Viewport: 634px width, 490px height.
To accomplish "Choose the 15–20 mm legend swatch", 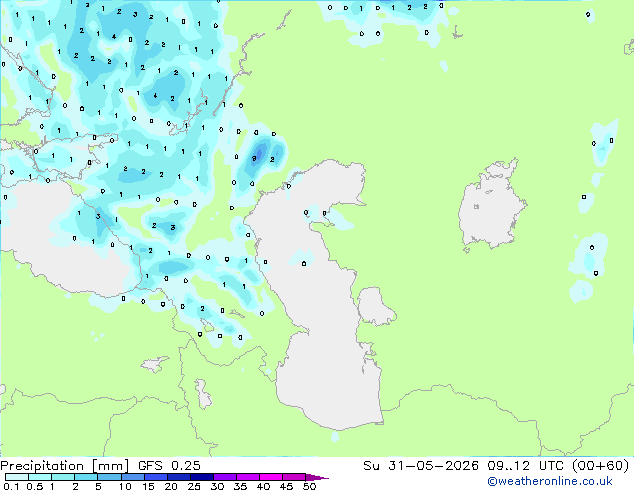I will click(155, 477).
